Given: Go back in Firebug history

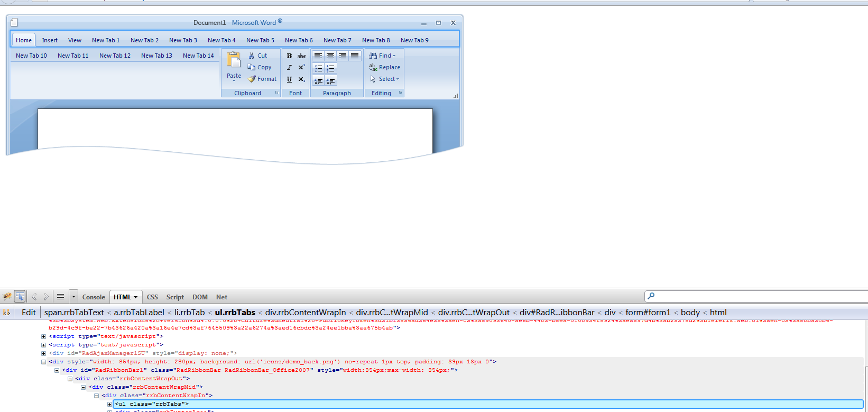Looking at the screenshot, I should pyautogui.click(x=34, y=297).
